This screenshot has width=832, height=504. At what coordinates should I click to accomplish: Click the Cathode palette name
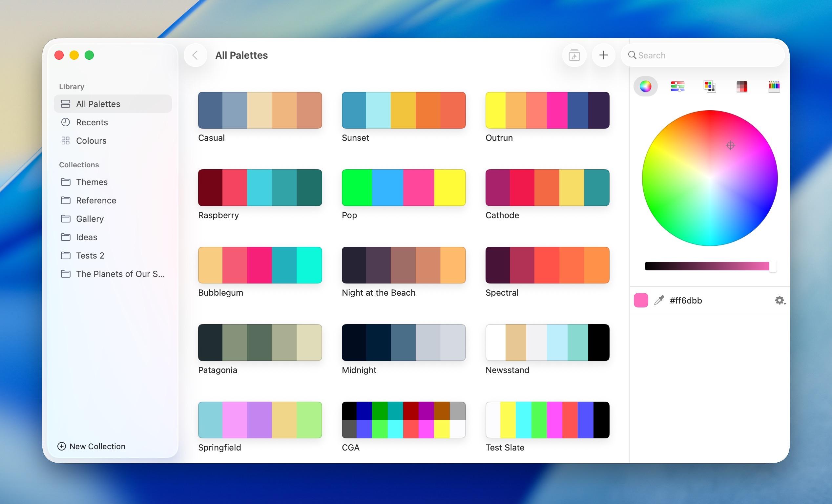pyautogui.click(x=502, y=215)
